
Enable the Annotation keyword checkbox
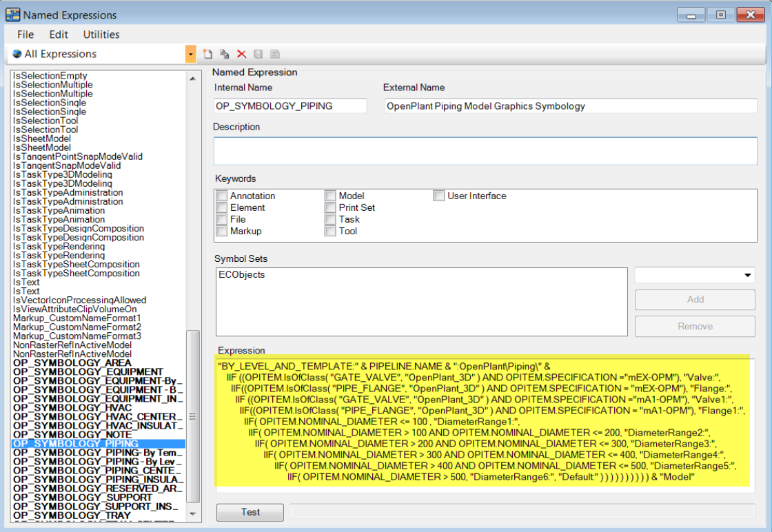point(222,196)
